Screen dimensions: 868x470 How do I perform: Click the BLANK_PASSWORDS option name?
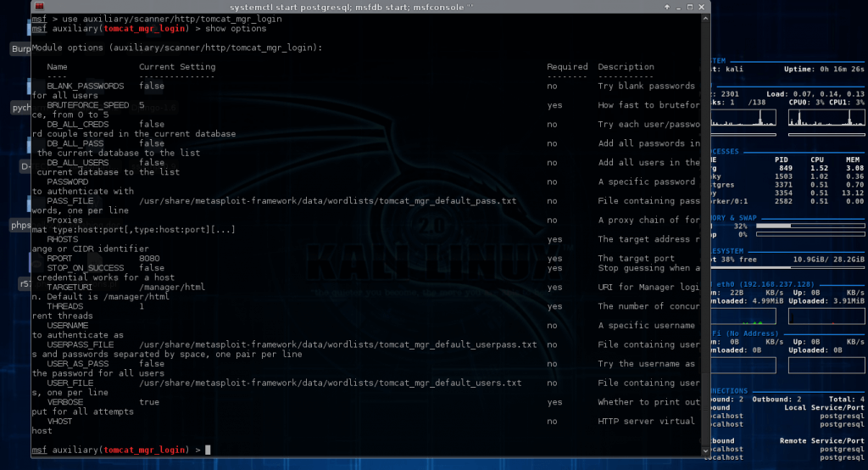[85, 87]
